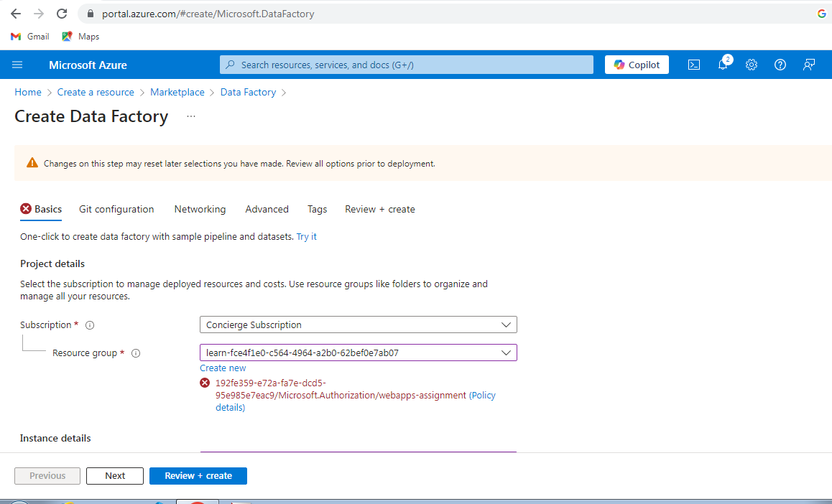Open portal settings with the gear icon
Screen dimensions: 832x504
click(x=751, y=65)
